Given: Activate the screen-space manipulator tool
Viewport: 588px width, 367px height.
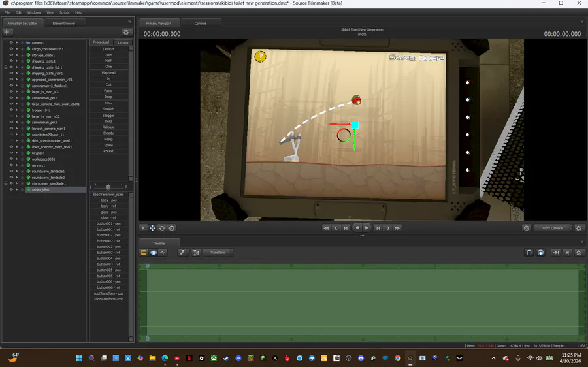Looking at the screenshot, I should (x=171, y=228).
